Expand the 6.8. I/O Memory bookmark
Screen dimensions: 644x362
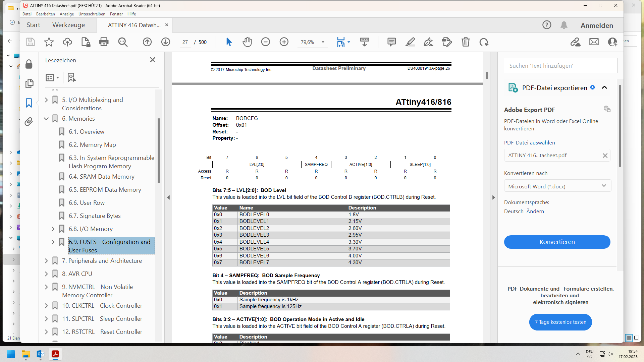(x=53, y=229)
